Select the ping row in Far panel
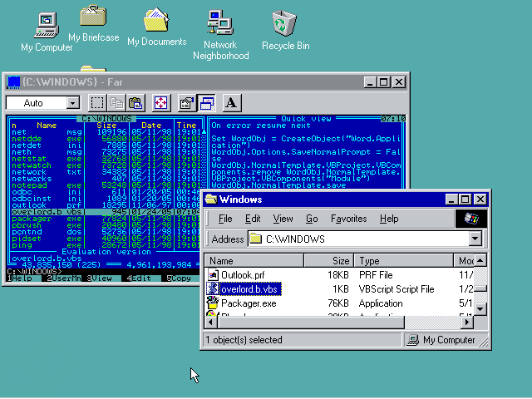Viewport: 532px width, 399px height. click(106, 245)
